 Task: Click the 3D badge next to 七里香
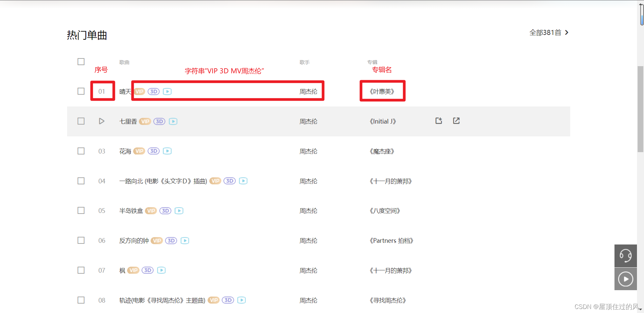pos(159,121)
